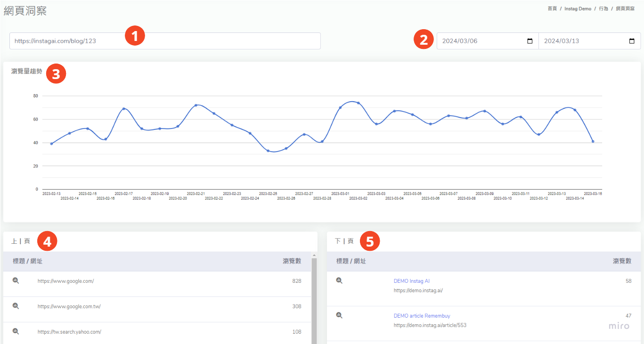
Task: Click magnifier icon beside DEMO article Remembuy
Action: [x=339, y=315]
